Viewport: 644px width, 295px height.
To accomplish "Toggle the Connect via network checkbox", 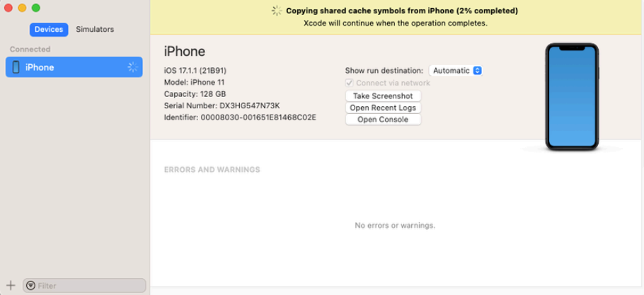I will (x=349, y=83).
